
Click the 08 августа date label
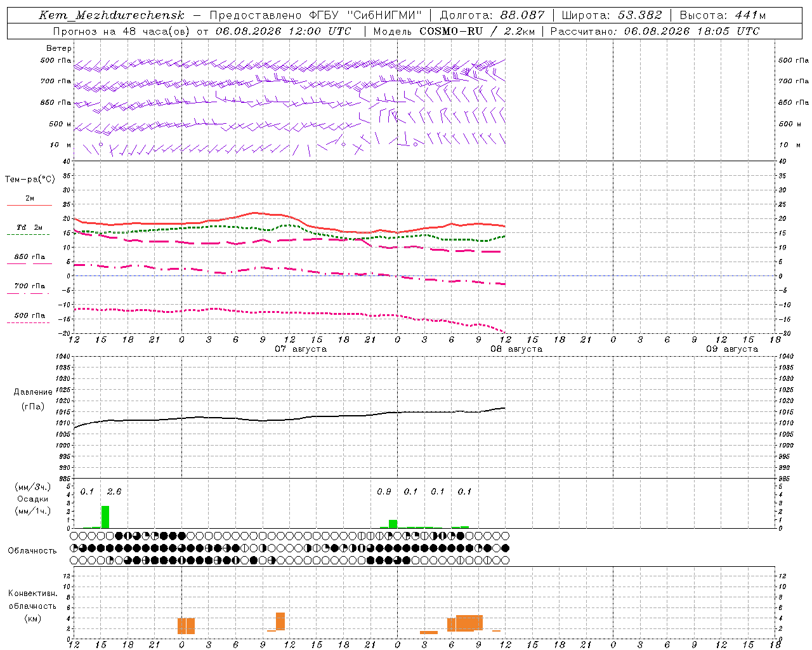(x=516, y=349)
